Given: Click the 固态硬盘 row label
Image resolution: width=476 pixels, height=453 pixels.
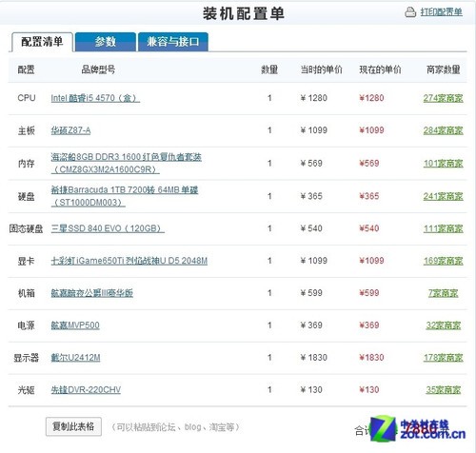Looking at the screenshot, I should tap(26, 228).
